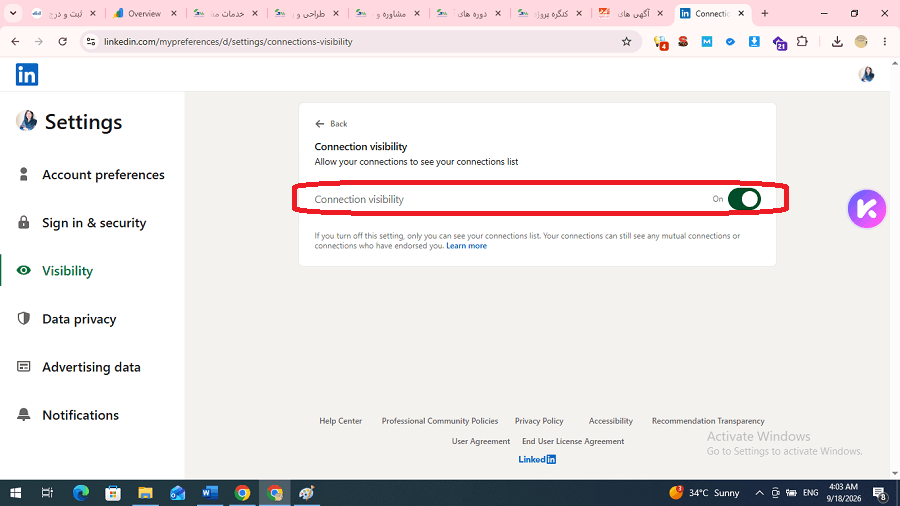Viewport: 900px width, 506px height.
Task: Open End User License Agreement link
Action: [573, 441]
